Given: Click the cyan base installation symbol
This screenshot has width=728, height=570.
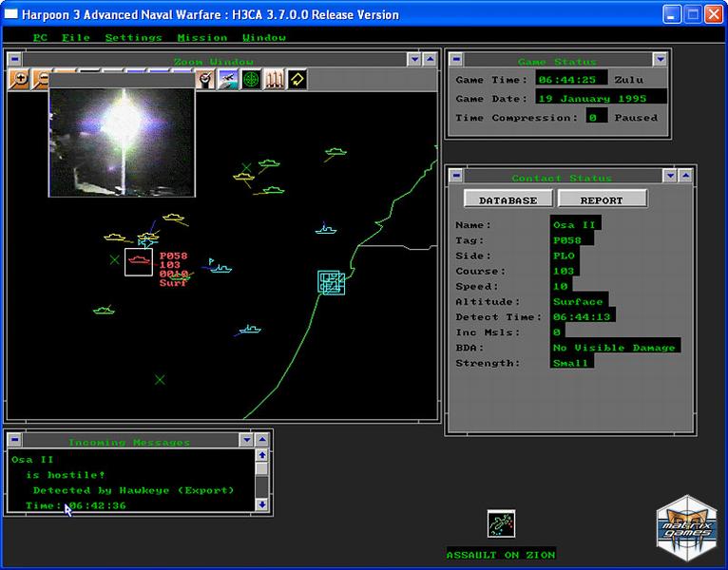Looking at the screenshot, I should pos(332,282).
